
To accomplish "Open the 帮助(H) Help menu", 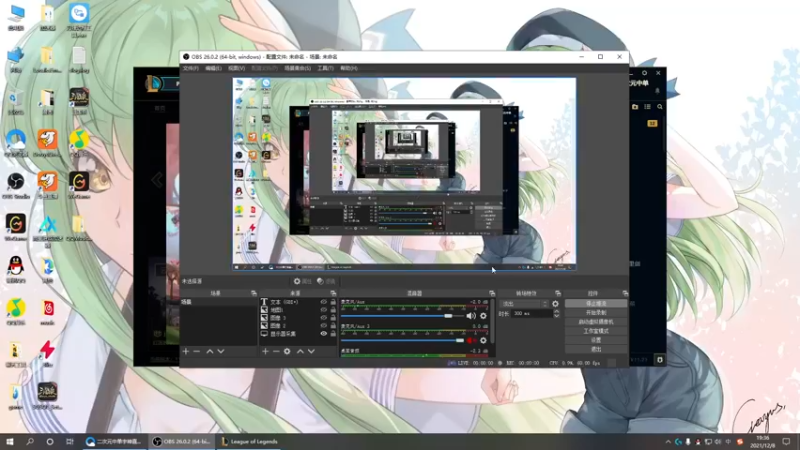I will coord(349,68).
